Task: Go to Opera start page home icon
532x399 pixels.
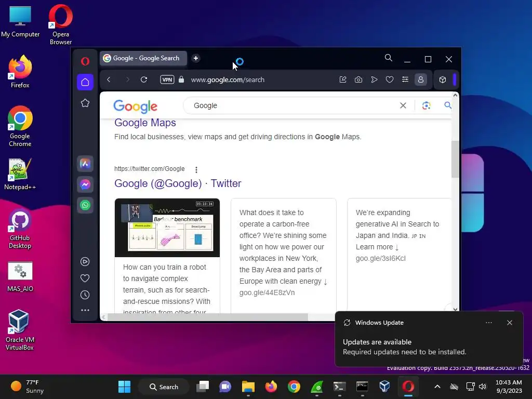Action: pos(85,82)
